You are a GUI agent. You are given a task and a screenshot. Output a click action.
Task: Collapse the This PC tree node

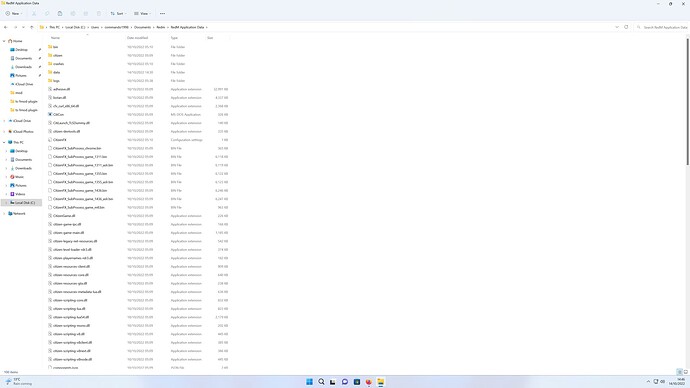4,143
